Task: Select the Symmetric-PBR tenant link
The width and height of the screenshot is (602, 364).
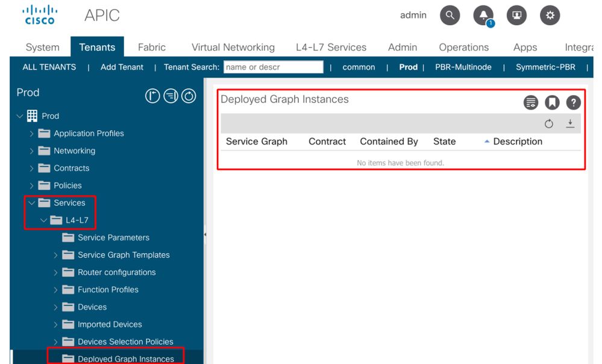Action: point(545,67)
